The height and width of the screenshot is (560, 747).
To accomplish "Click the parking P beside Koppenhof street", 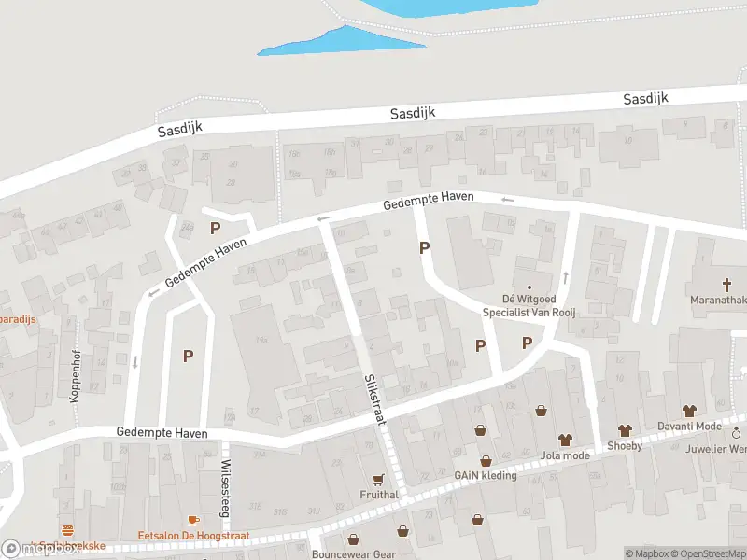I will tap(189, 356).
